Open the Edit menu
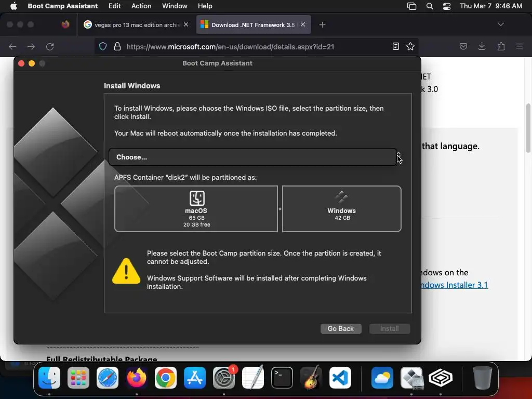The height and width of the screenshot is (399, 532). point(114,6)
